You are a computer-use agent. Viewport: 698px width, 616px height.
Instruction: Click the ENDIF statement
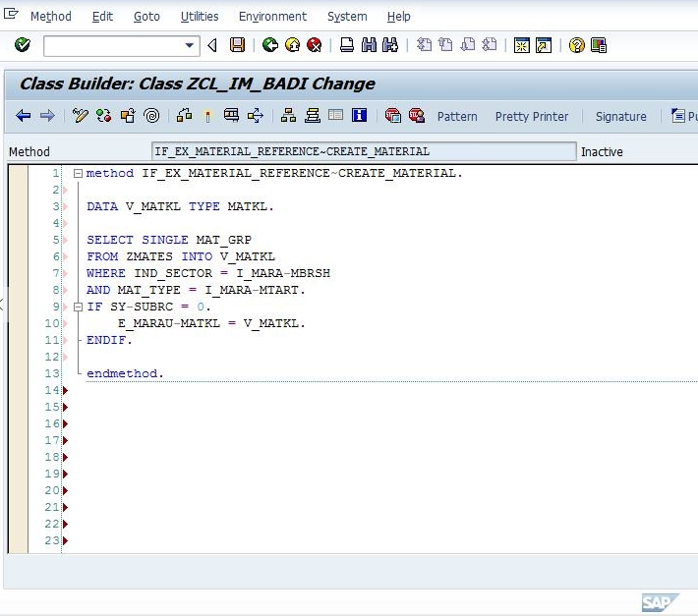(x=109, y=340)
